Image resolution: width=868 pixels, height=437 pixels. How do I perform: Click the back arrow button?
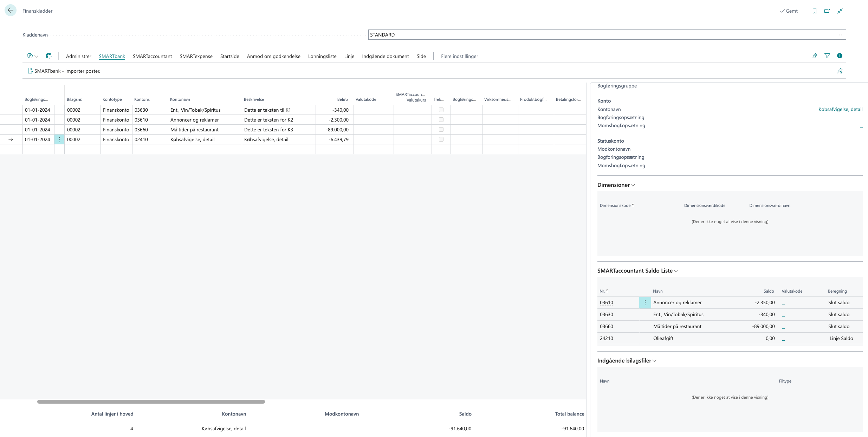point(11,11)
